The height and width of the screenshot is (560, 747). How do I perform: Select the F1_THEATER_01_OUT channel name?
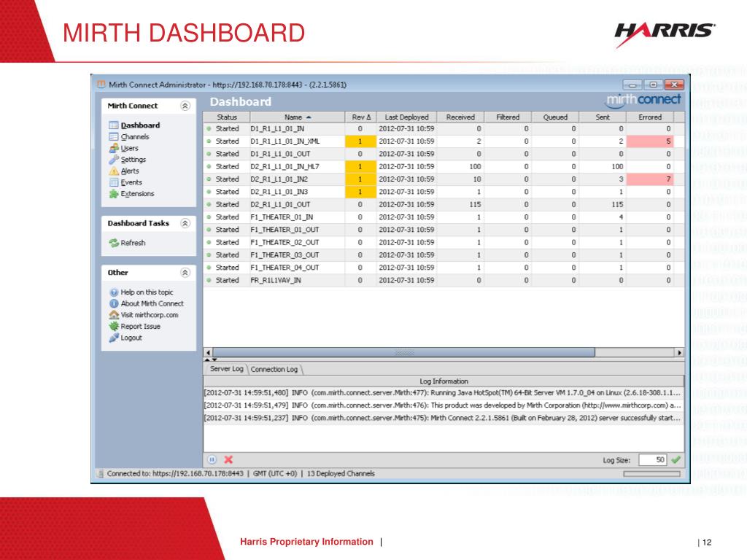pyautogui.click(x=285, y=230)
